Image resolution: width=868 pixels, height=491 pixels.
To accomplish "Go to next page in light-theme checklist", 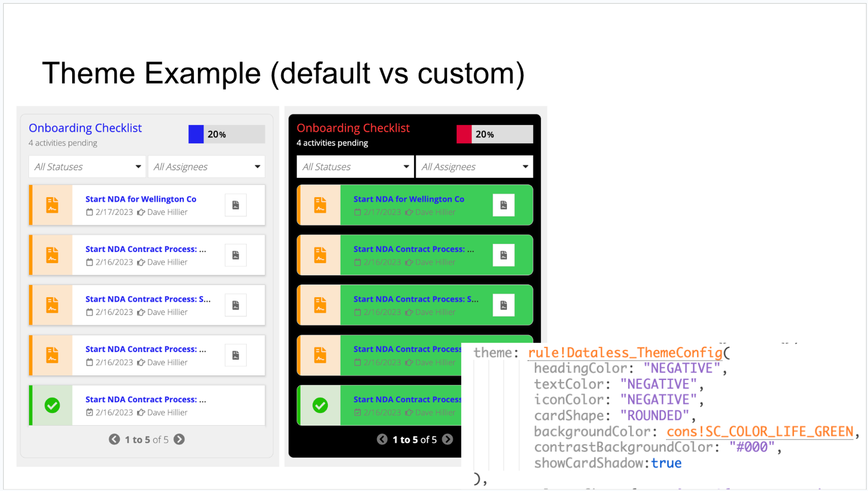I will 179,439.
